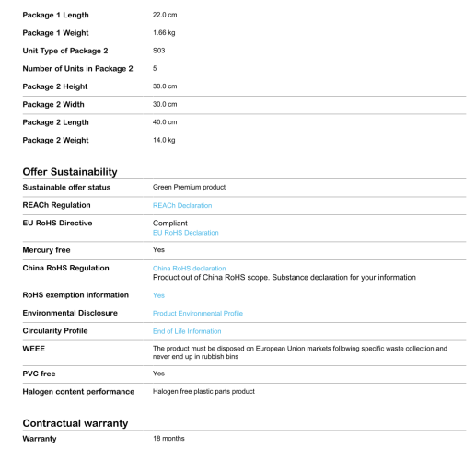Viewport: 476px width, 460px height.
Task: Open the EU RoHS Declaration link
Action: point(185,233)
